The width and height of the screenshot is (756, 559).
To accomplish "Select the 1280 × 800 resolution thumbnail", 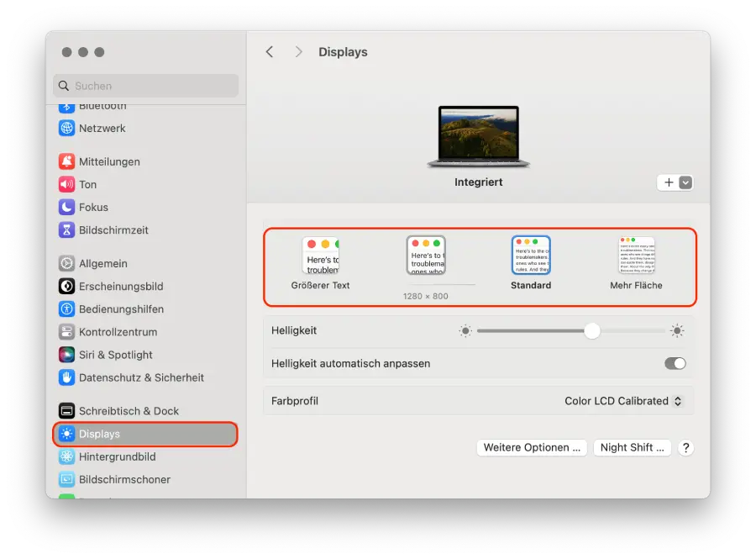I will pos(426,256).
